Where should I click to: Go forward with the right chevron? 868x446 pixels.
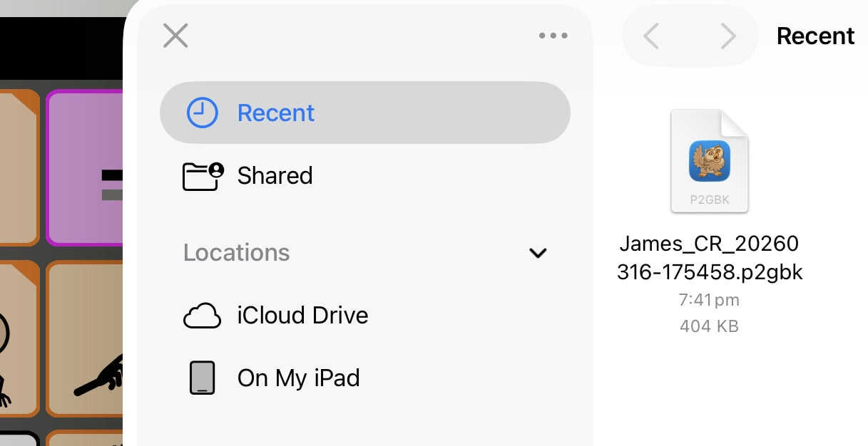pos(727,36)
